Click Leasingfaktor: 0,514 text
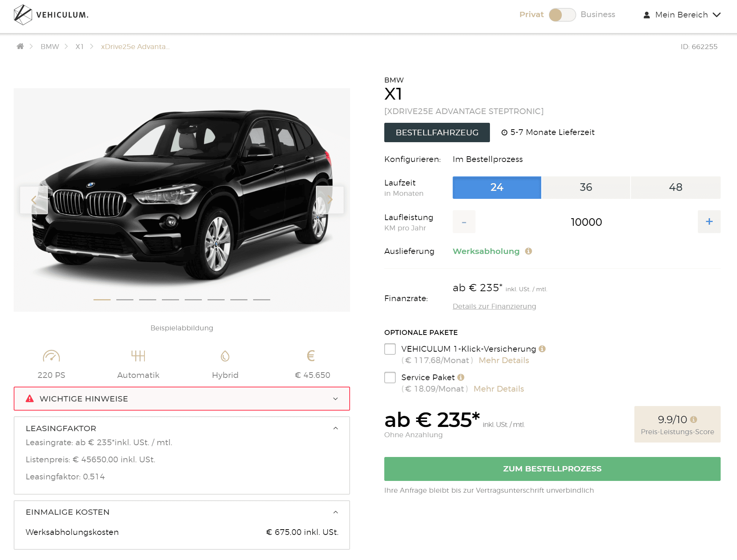This screenshot has height=560, width=737. (x=65, y=477)
